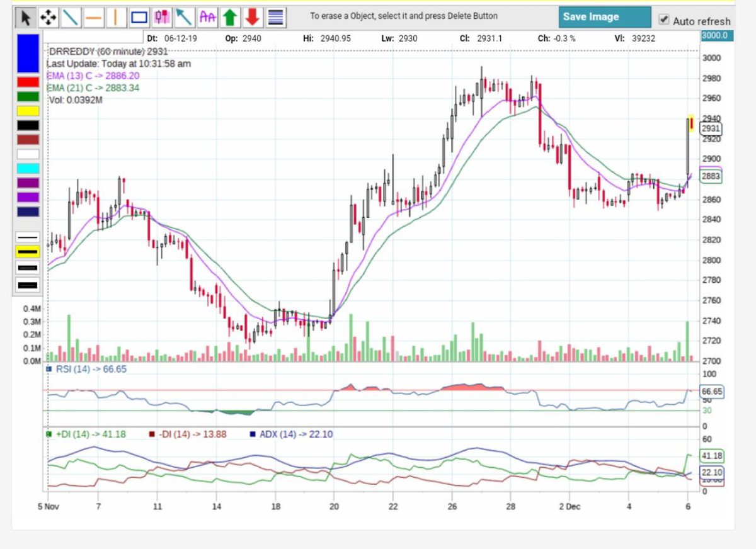Pick the cyan color swatch
756x549 pixels.
[x=28, y=169]
